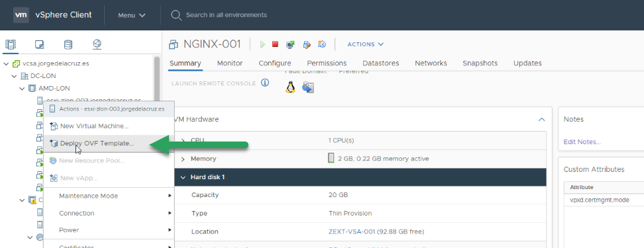Open the Hosts and Clusters view icon
This screenshot has width=644, height=248.
tap(11, 44)
